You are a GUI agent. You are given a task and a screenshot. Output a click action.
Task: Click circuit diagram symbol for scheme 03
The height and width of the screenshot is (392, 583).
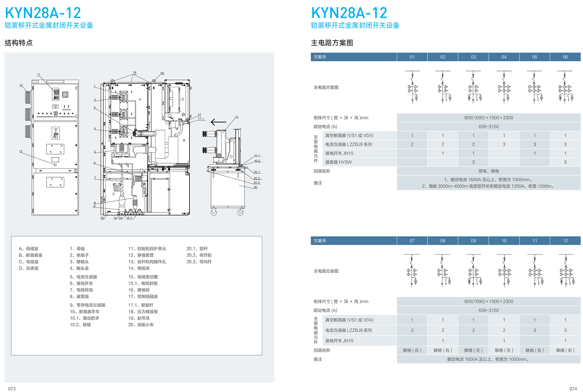(473, 87)
